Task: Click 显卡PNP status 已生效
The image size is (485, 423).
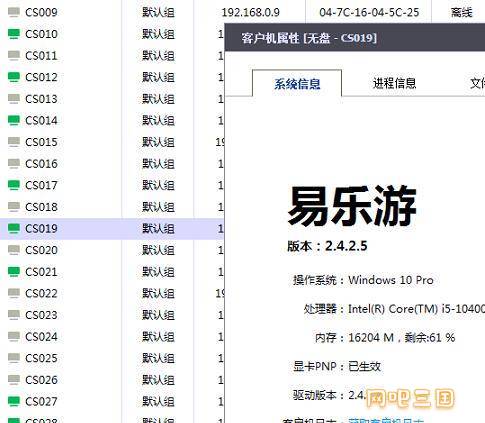Action: tap(364, 367)
